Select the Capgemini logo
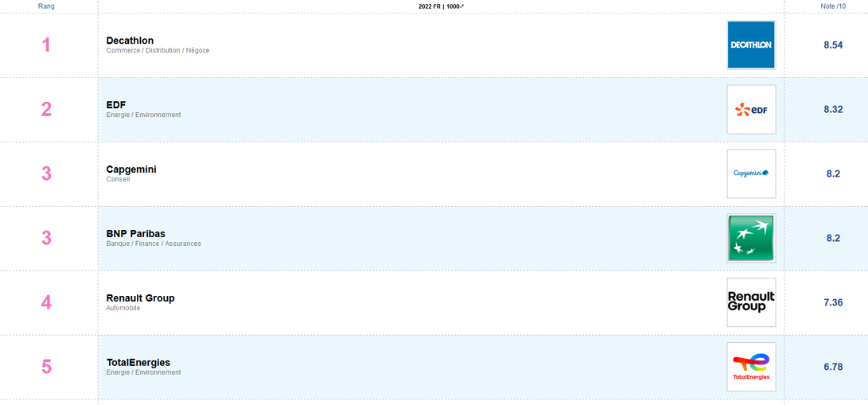Viewport: 868px width, 405px height. [751, 173]
